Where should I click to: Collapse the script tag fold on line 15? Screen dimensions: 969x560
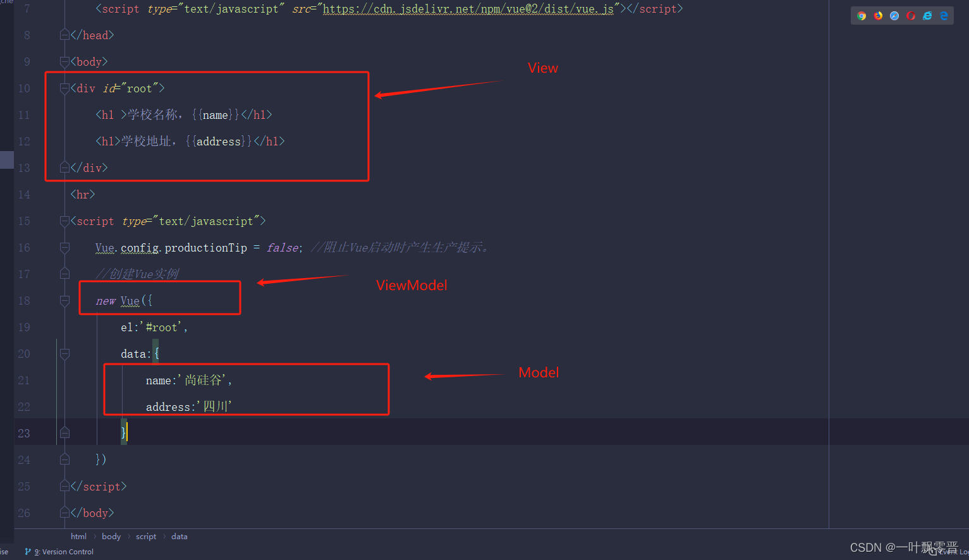point(64,221)
